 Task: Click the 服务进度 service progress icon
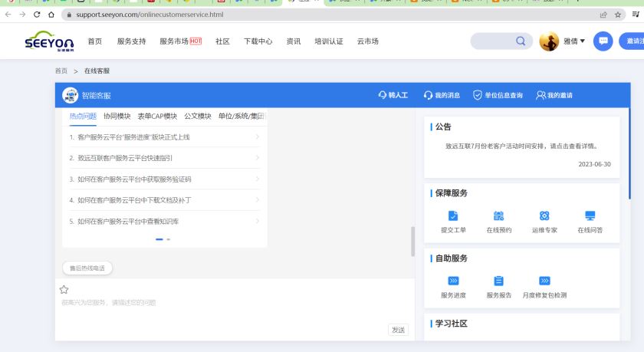click(453, 281)
